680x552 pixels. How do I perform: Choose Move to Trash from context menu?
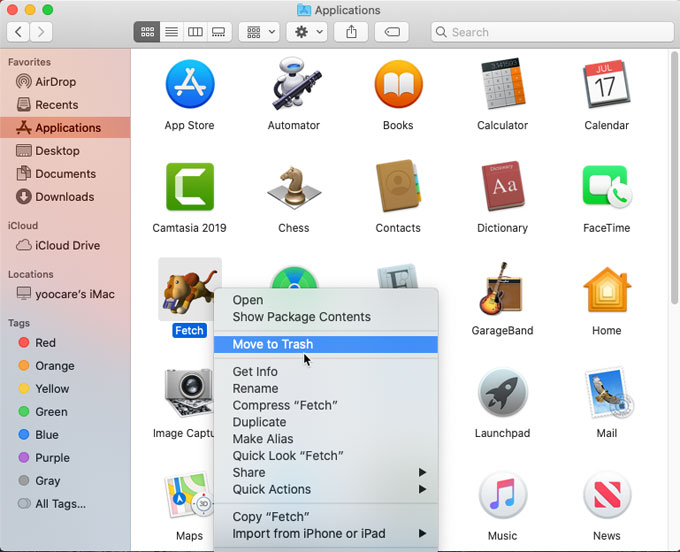point(273,344)
